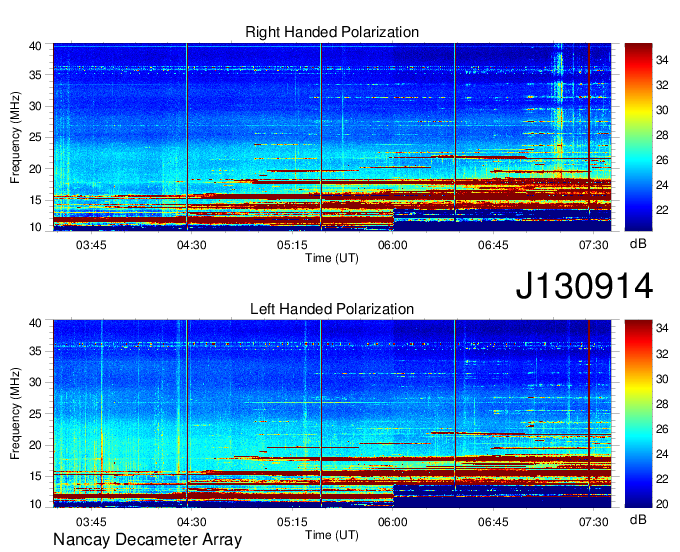The image size is (680, 552).
Task: Click inside the left-handed polarization spectrogram
Action: pos(332,414)
